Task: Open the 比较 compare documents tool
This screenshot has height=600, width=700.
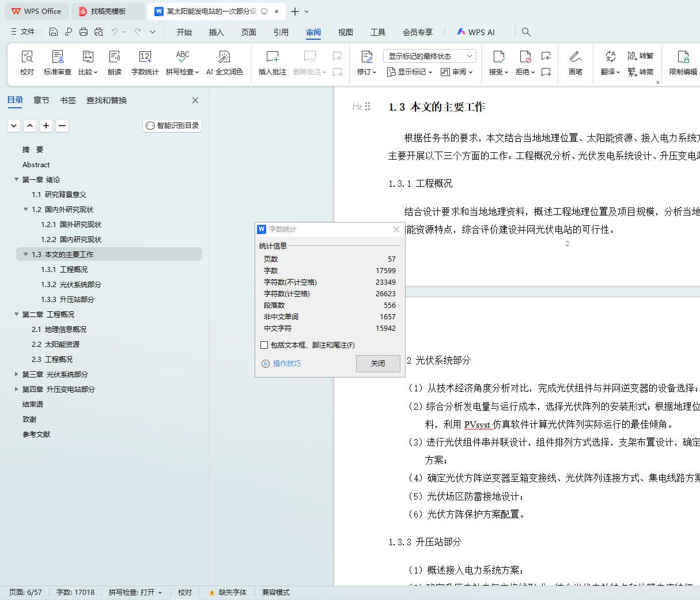Action: (88, 62)
